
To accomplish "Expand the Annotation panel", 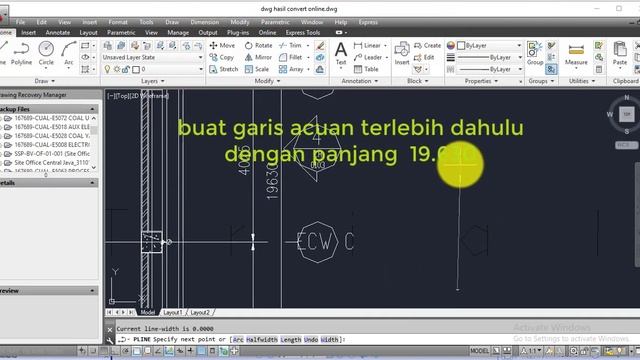I will pos(360,81).
